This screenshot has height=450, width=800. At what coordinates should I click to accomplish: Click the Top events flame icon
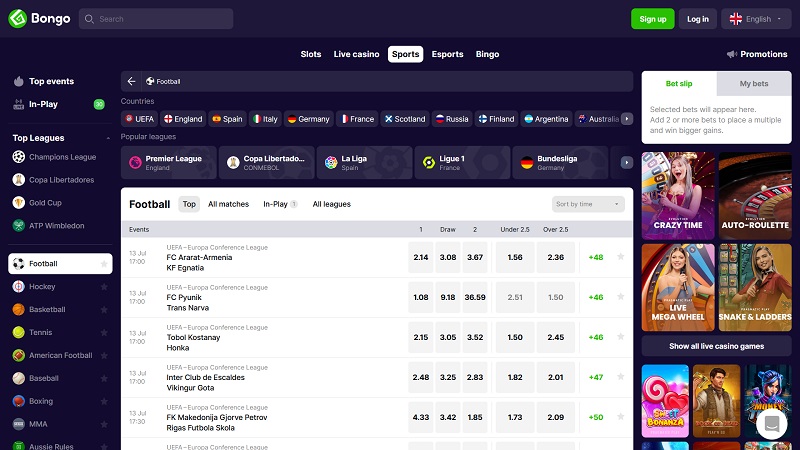pos(19,81)
